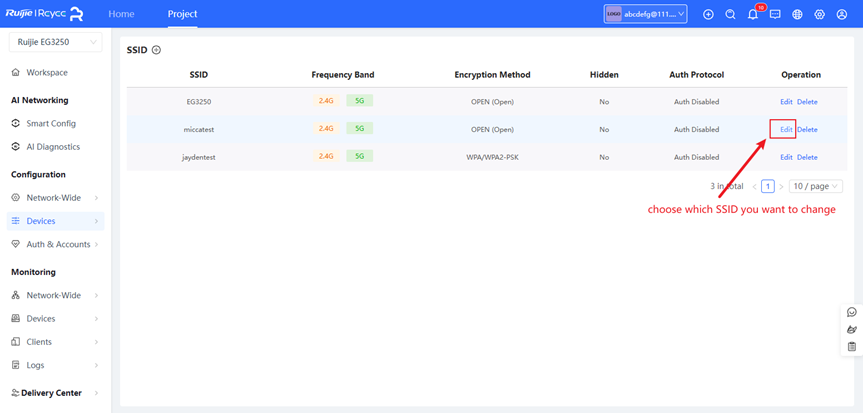Open the Ruijie EG3250 device dropdown
Screen dimensions: 863x413
click(x=55, y=42)
